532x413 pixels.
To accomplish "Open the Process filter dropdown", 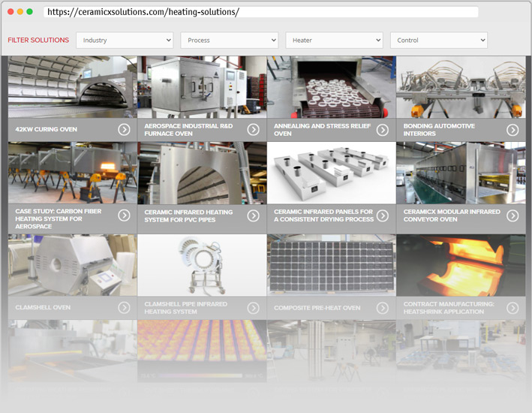I will 230,40.
